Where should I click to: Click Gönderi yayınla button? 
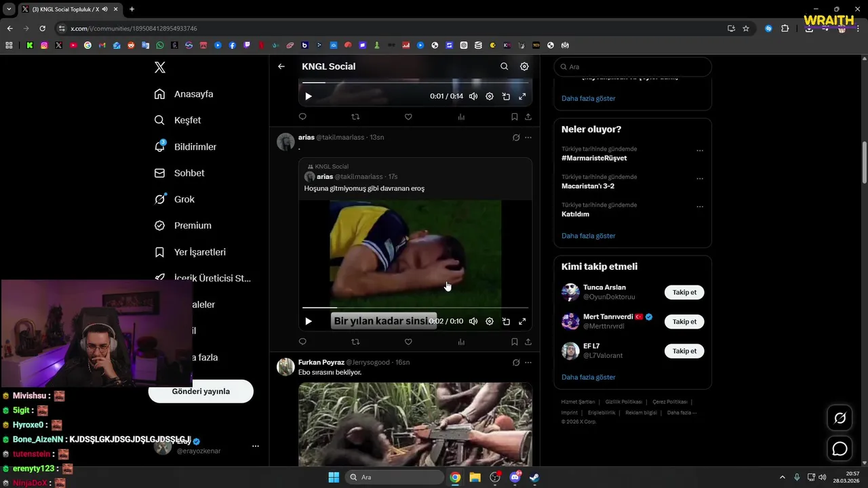click(x=201, y=392)
